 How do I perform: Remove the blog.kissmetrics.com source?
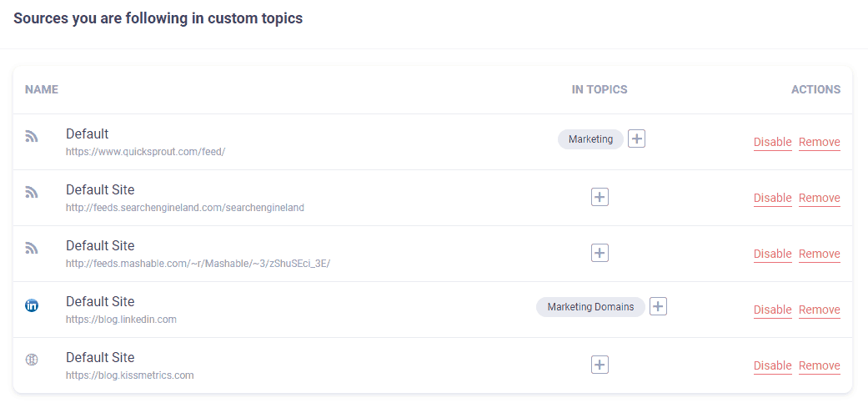coord(820,366)
